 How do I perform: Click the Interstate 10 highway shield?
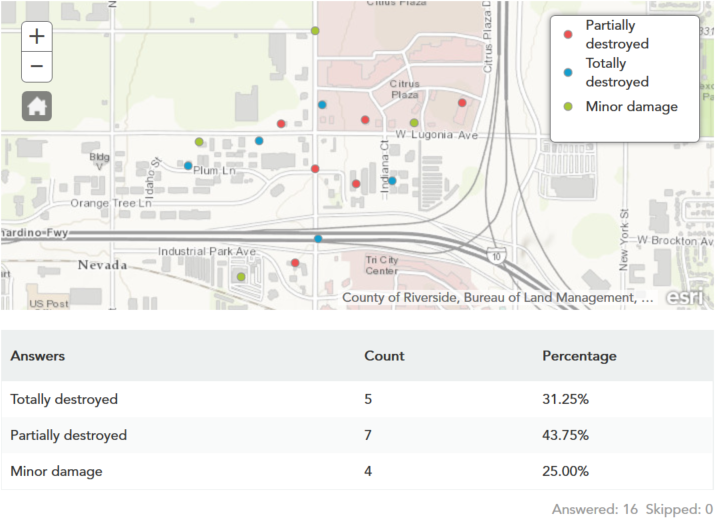point(497,255)
